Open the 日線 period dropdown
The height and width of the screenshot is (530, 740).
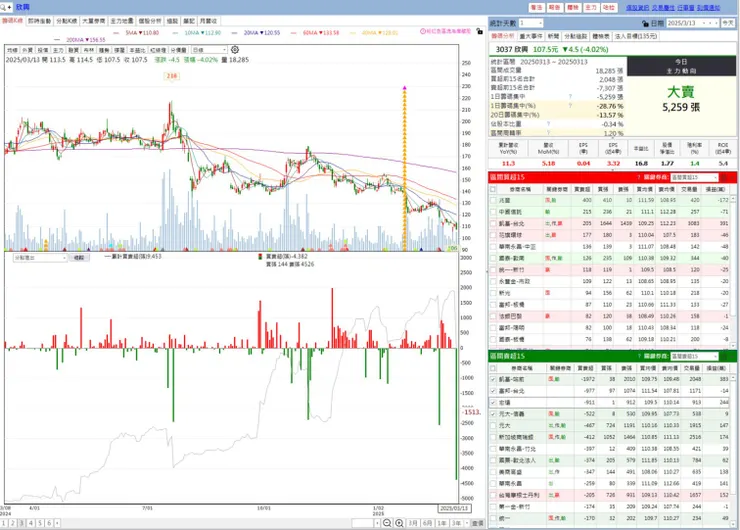pyautogui.click(x=210, y=50)
